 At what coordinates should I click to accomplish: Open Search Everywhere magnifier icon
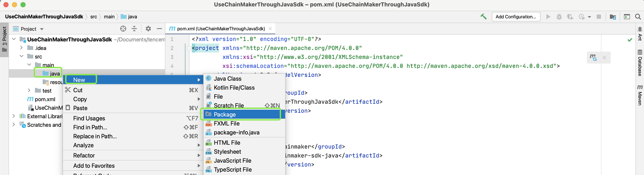pos(638,17)
